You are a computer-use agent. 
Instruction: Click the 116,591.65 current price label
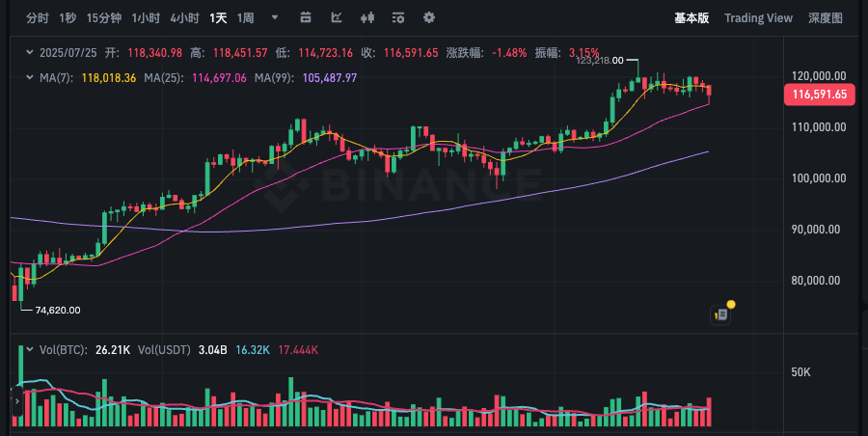[820, 95]
